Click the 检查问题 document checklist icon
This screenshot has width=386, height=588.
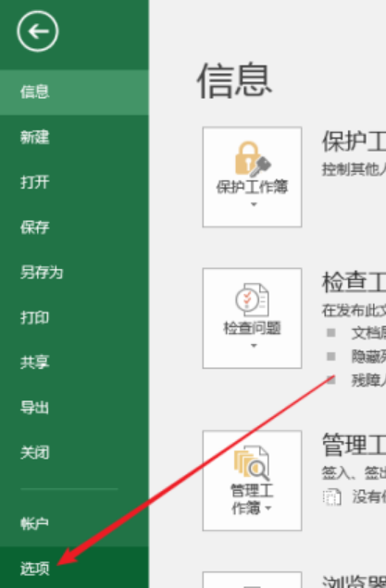point(252,300)
